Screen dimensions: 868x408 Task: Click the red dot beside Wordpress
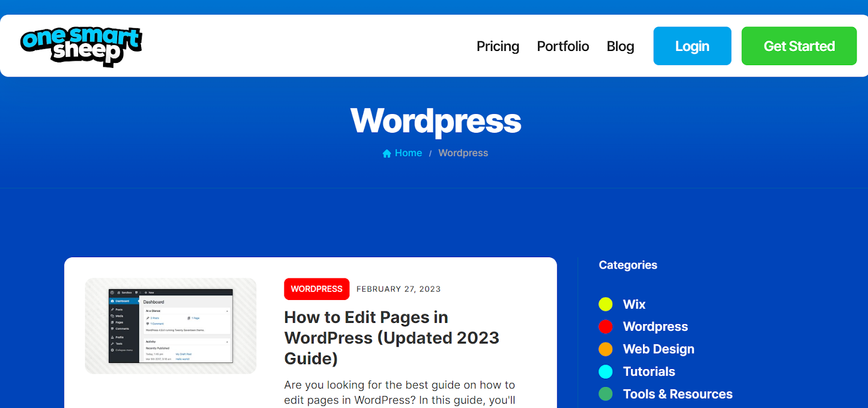605,327
